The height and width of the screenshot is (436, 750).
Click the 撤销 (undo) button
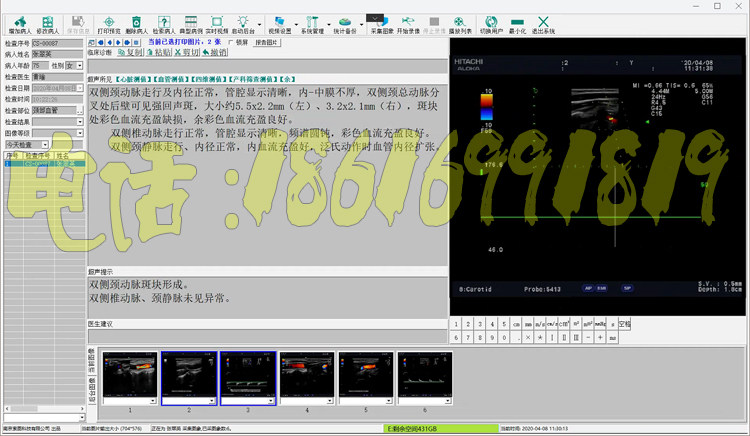coord(214,53)
